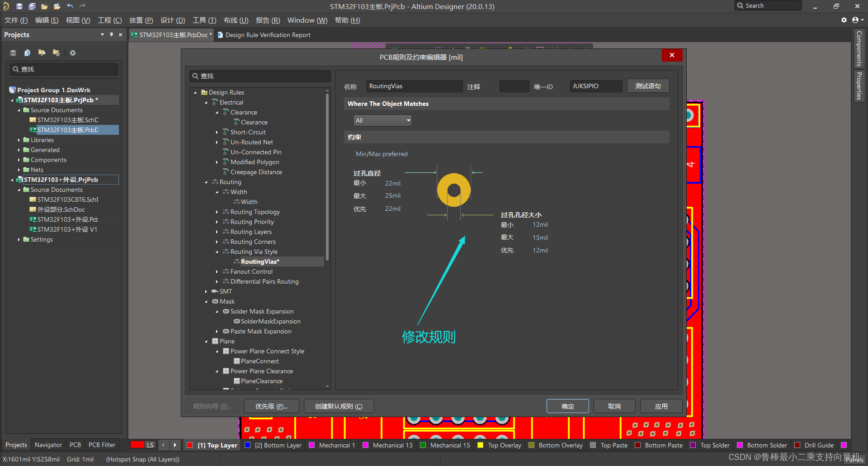868x466 pixels.
Task: Expand the Paste Mask Expansion node
Action: [217, 332]
